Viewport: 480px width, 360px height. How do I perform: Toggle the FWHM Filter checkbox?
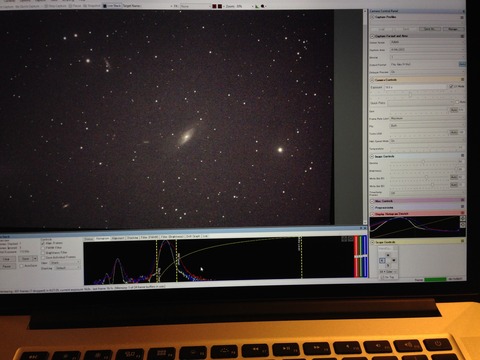43,248
